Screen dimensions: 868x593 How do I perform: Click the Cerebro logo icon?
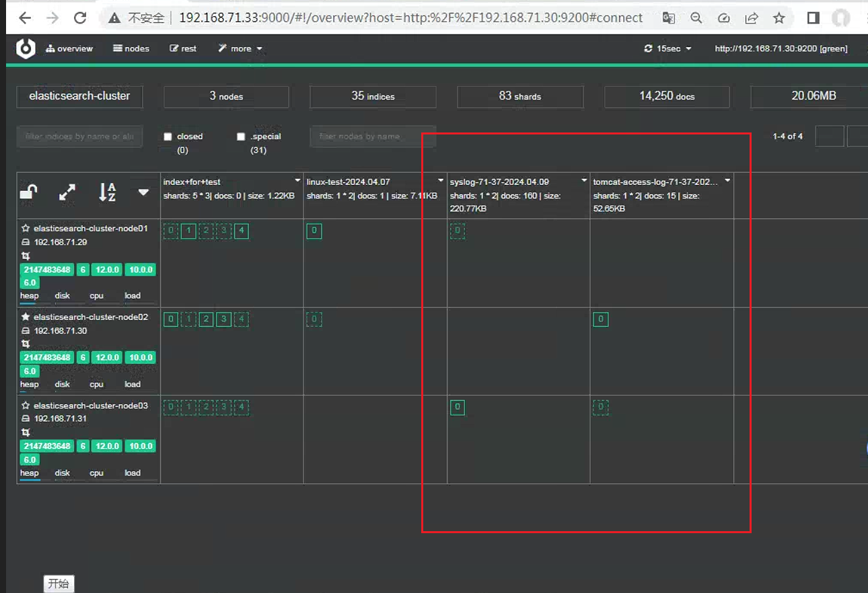click(x=26, y=48)
